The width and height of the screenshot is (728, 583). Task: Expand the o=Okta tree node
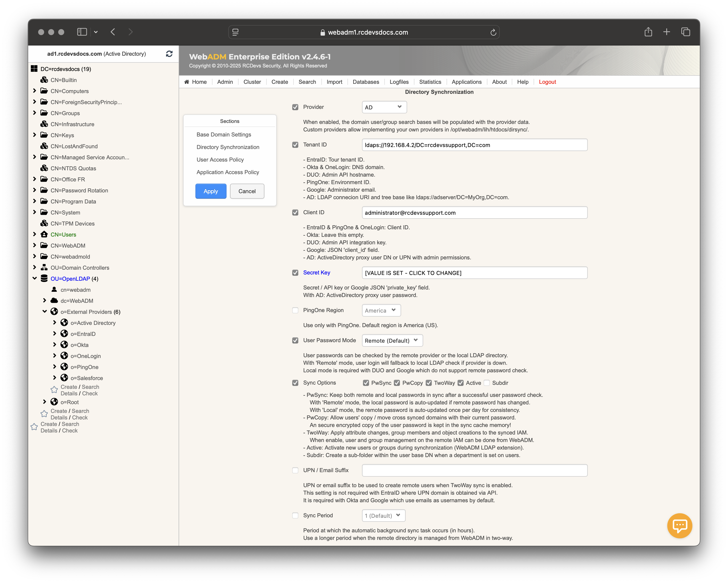click(55, 344)
